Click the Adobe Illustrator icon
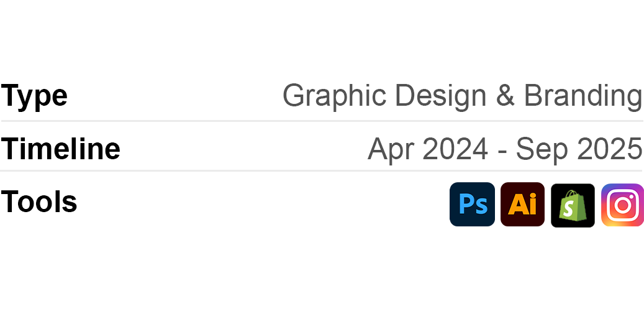 522,205
